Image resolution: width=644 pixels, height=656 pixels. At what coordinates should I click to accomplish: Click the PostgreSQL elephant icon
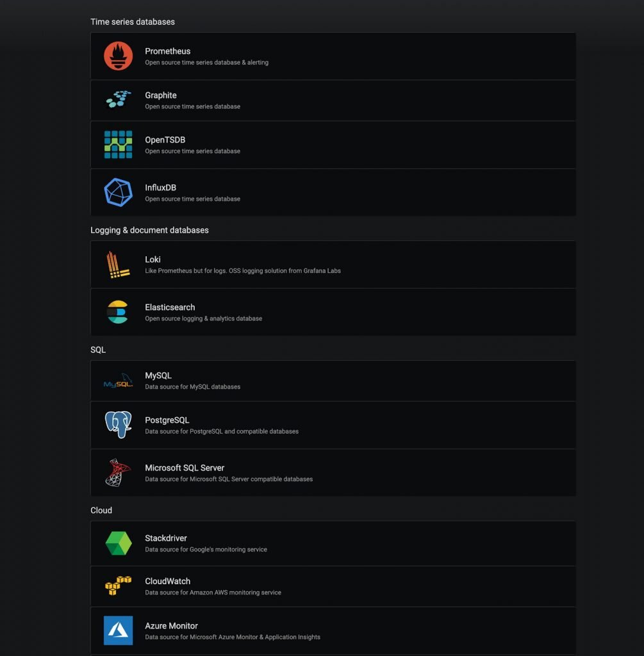click(x=118, y=425)
